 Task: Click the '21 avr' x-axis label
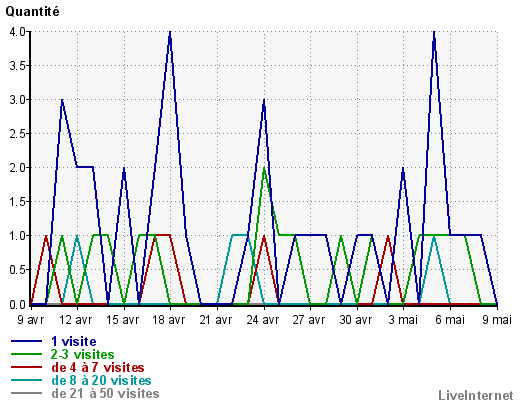click(x=216, y=320)
